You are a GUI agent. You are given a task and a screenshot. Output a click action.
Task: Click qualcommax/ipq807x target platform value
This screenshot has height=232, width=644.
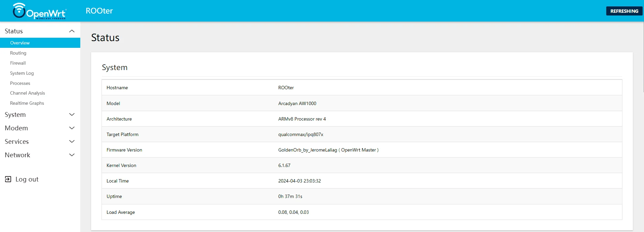coord(301,134)
